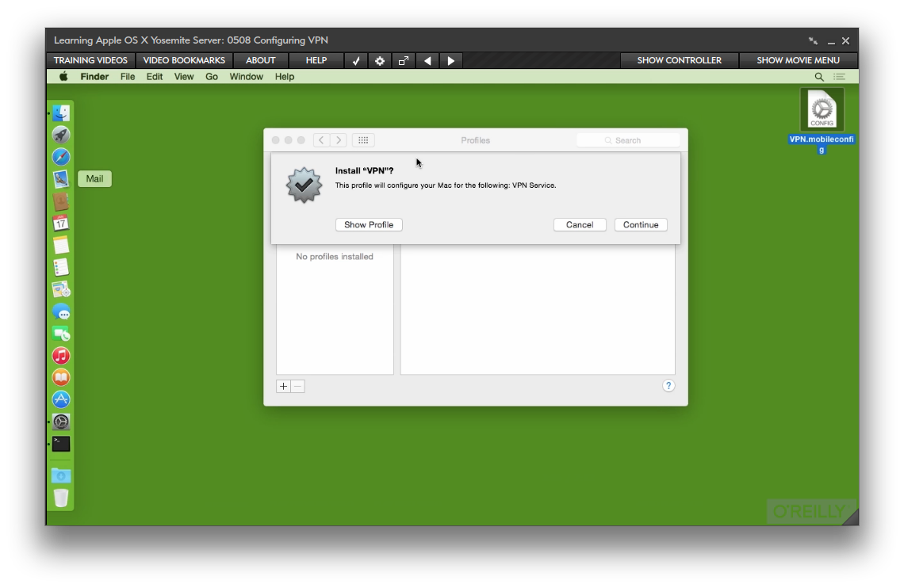Click the back chevron in Profiles window
Viewport: 904px width, 588px height.
coord(322,140)
